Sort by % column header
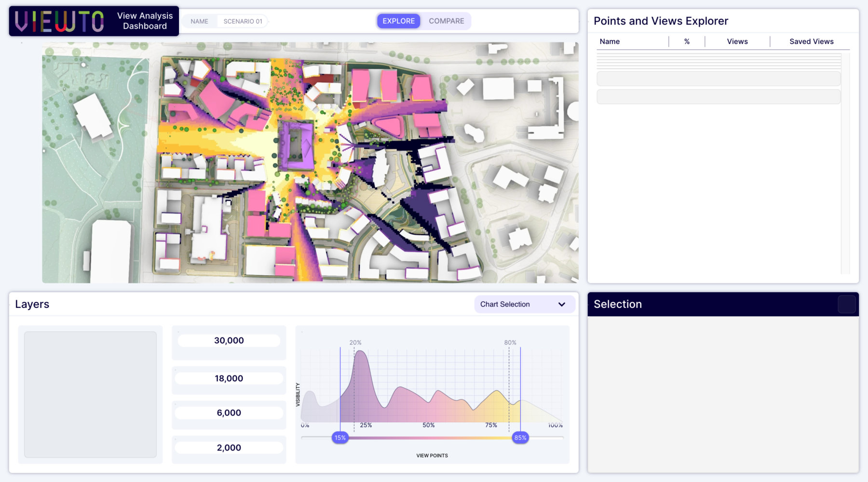This screenshot has height=482, width=868. [x=687, y=41]
